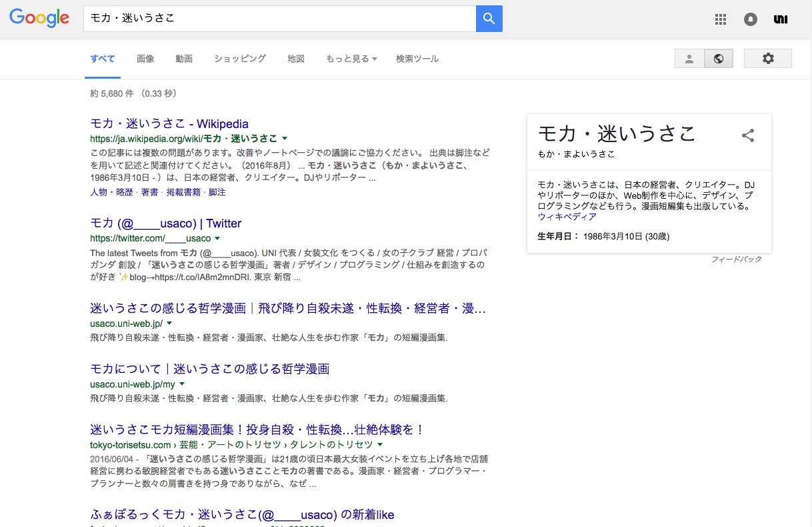
Task: Open 迷いうさこの感じる哲学漫画|飛び降り自殺未遂 result
Action: pos(287,308)
